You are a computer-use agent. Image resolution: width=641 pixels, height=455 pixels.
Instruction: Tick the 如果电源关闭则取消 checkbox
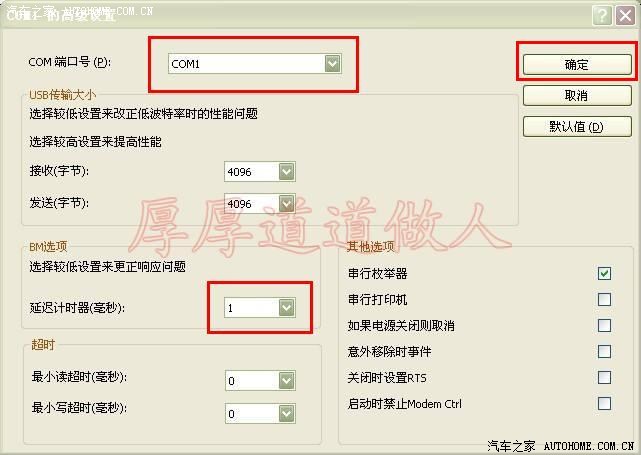[604, 325]
